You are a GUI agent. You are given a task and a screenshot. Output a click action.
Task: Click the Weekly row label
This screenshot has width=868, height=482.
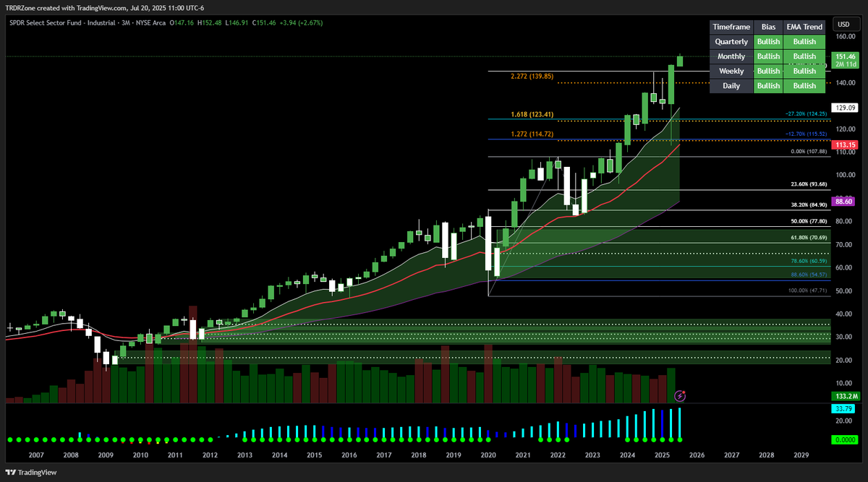731,71
